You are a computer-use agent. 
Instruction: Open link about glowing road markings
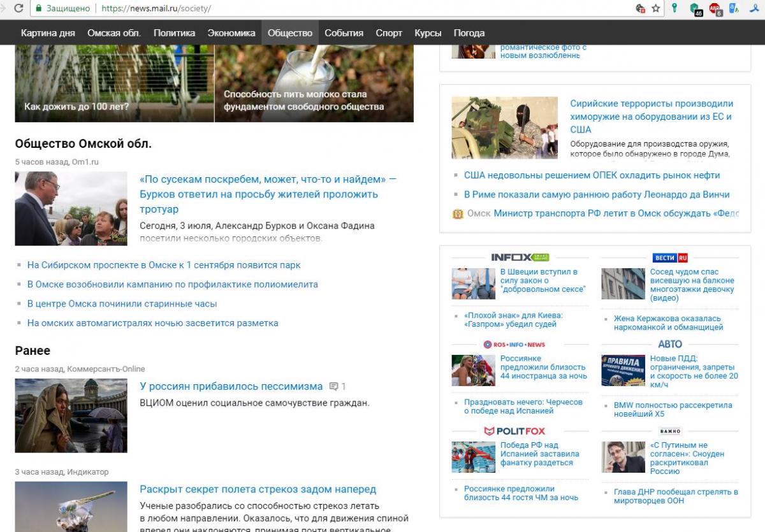pos(153,323)
